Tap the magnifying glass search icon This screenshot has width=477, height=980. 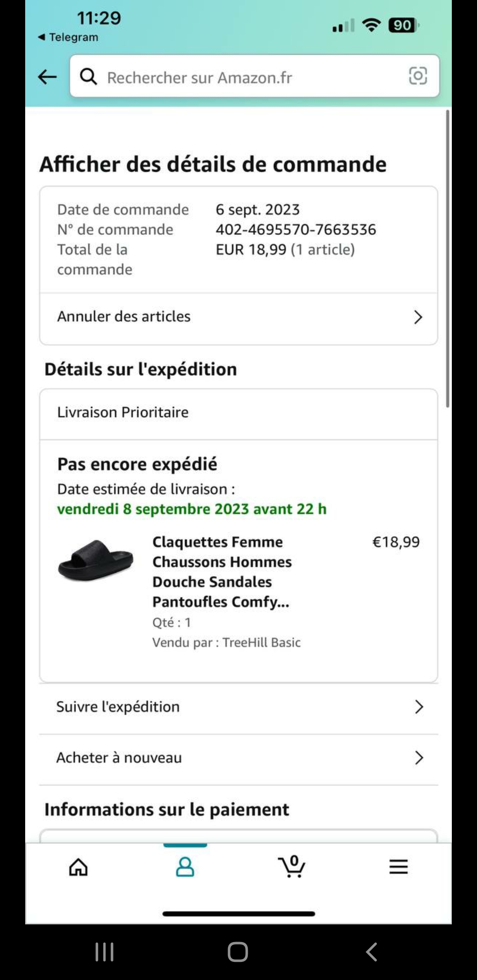88,77
